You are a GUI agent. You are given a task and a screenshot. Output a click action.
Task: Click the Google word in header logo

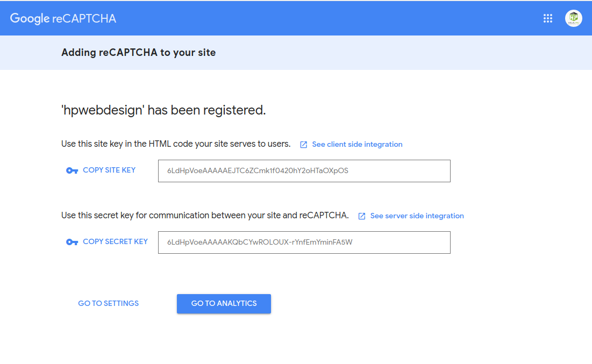coord(30,18)
